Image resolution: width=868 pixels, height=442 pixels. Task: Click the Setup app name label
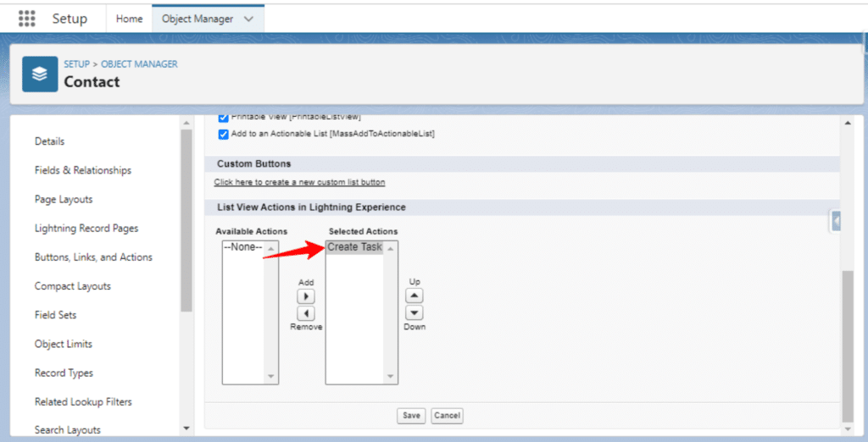tap(70, 19)
